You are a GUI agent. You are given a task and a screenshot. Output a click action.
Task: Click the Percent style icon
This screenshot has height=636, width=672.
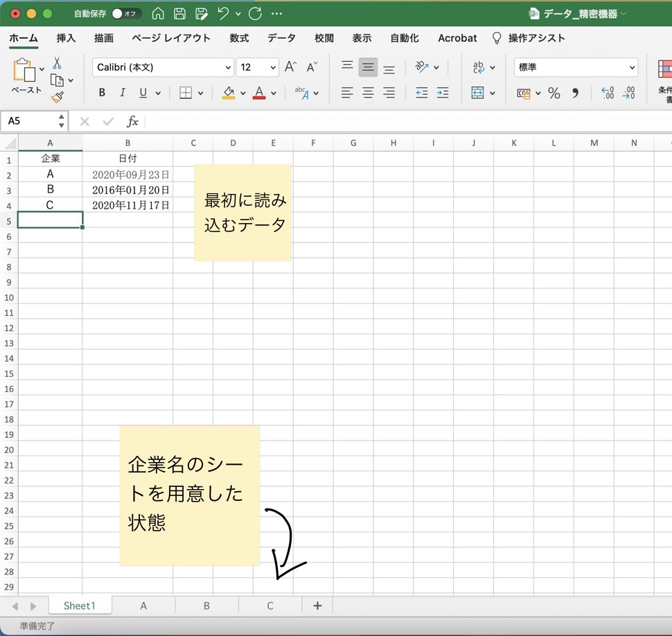(554, 93)
